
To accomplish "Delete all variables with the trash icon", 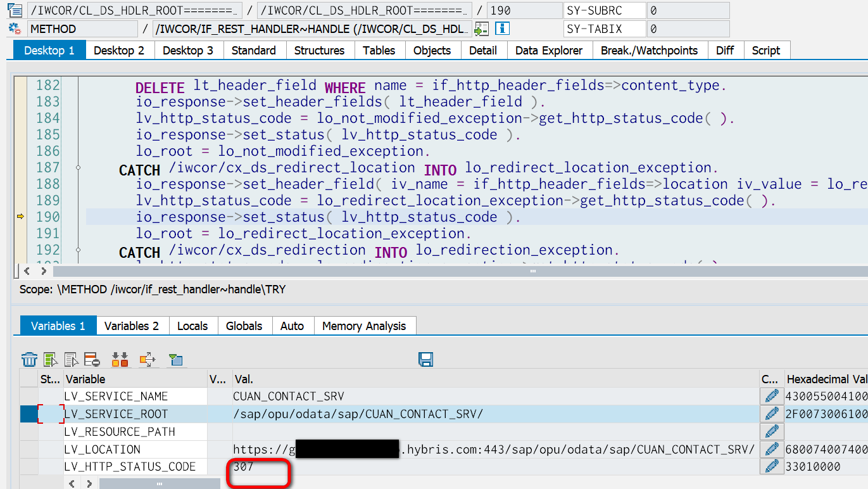I will (x=30, y=360).
